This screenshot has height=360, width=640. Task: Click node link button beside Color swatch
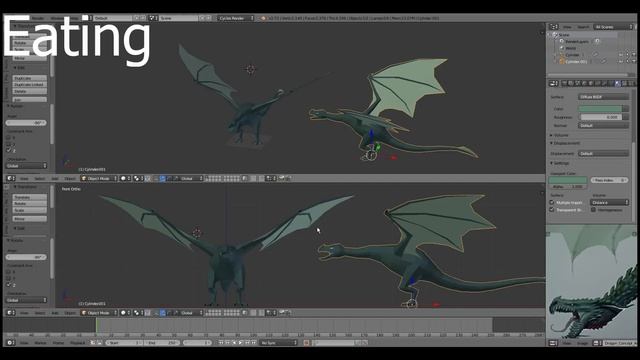pos(625,109)
